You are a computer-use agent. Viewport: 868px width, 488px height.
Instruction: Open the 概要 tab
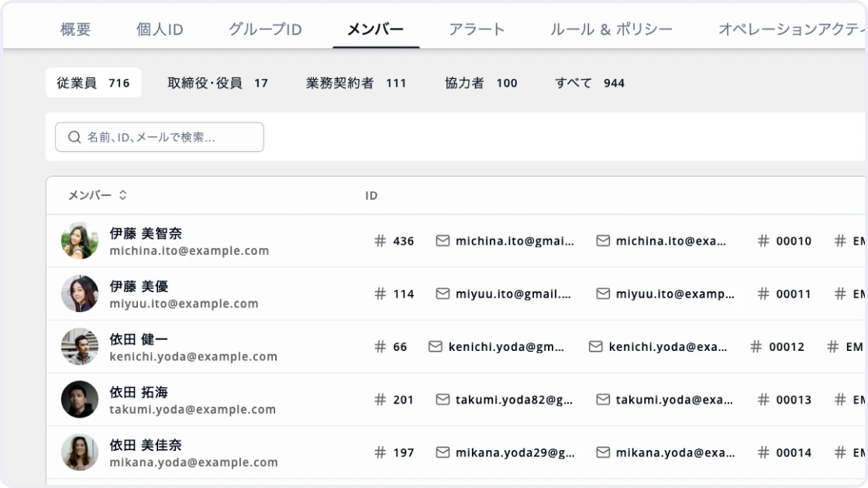tap(75, 29)
